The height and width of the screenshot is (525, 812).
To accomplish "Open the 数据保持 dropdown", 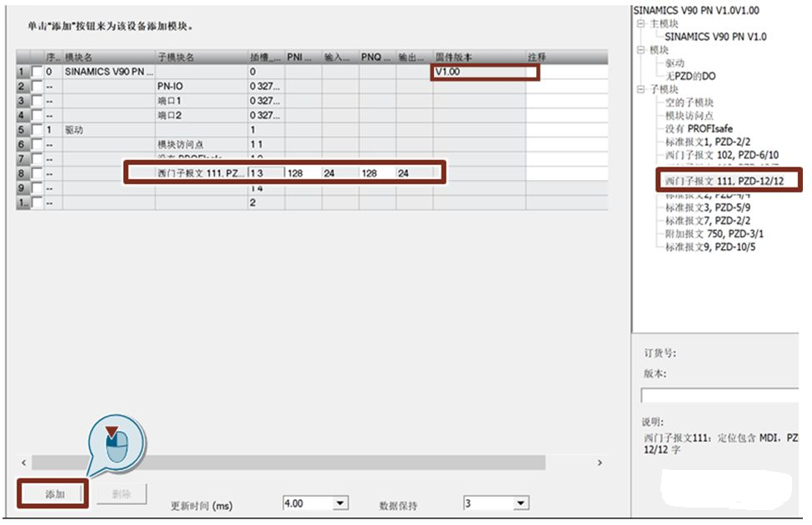I will pyautogui.click(x=521, y=503).
